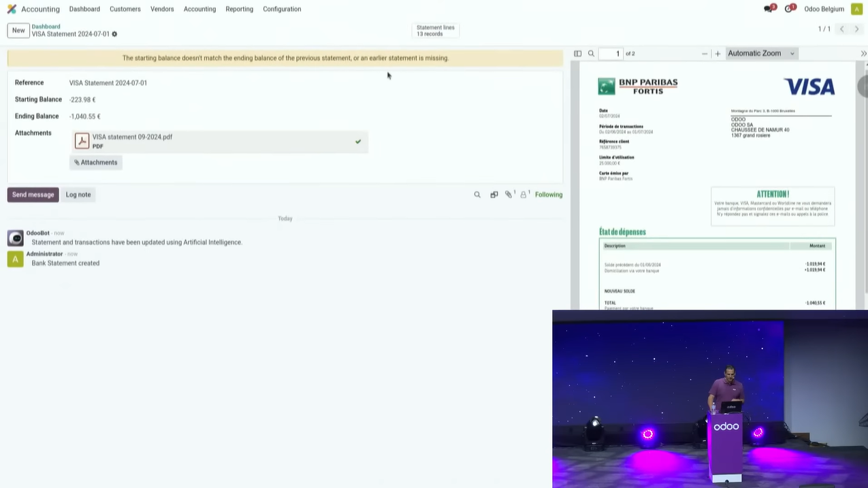The image size is (868, 488).
Task: Show followers person icon in chatter
Action: coord(524,195)
